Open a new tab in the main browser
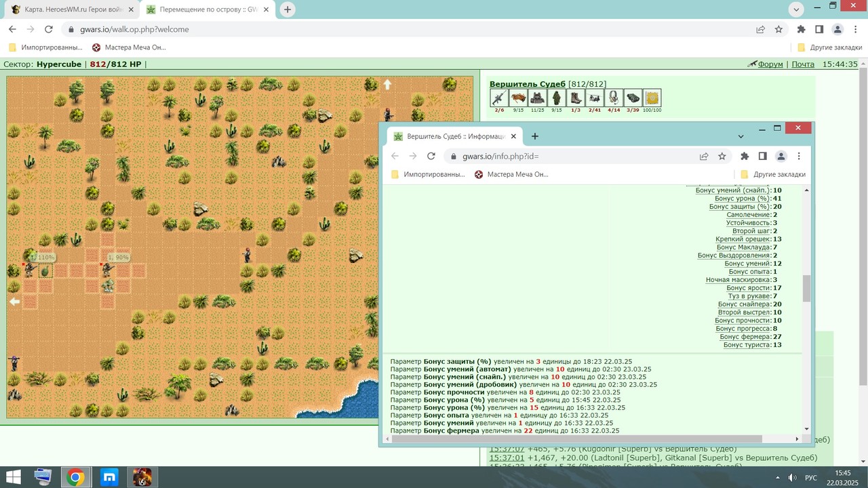868x488 pixels. (x=288, y=9)
